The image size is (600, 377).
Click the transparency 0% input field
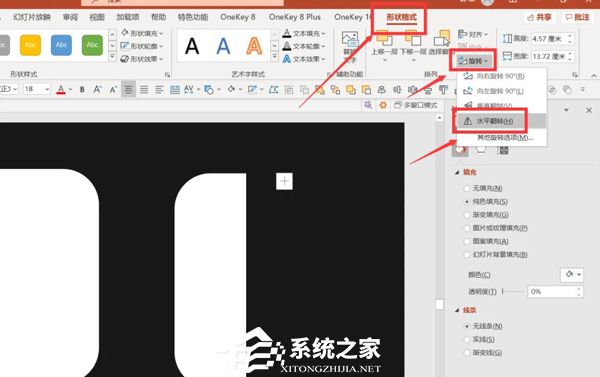(x=554, y=292)
